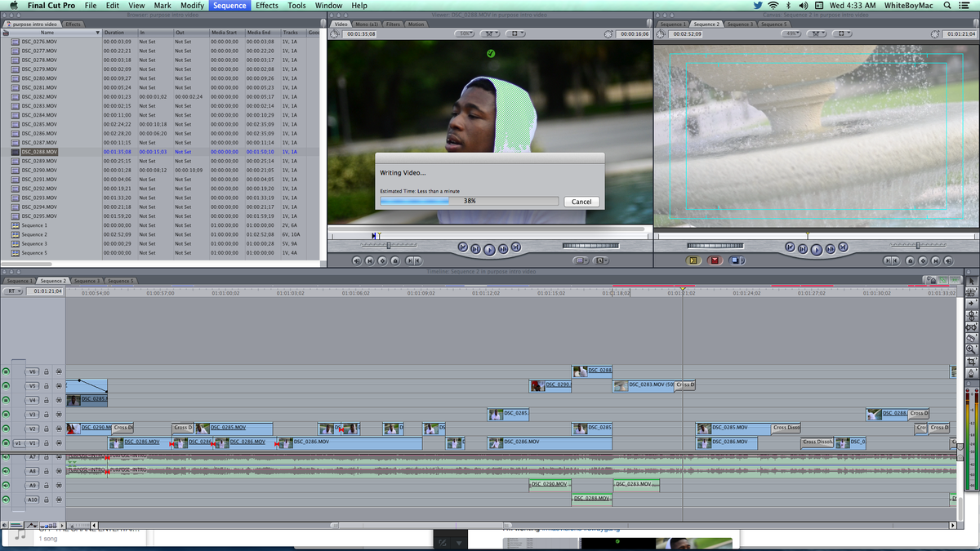Select the Razor Blade tool
This screenshot has width=980, height=551.
pyautogui.click(x=972, y=338)
